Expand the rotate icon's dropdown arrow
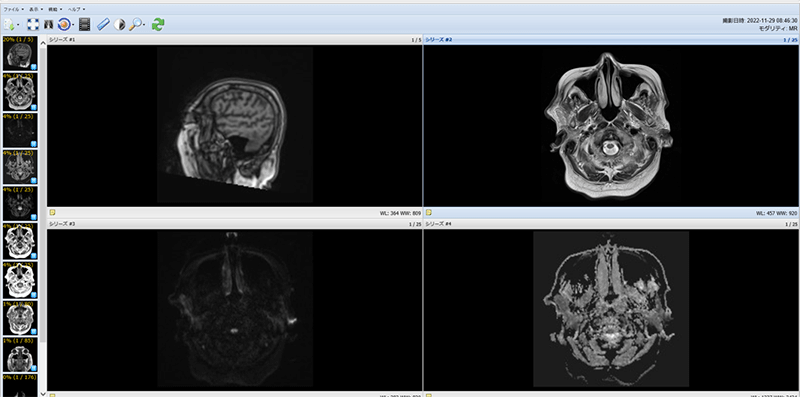800x397 pixels. (73, 24)
